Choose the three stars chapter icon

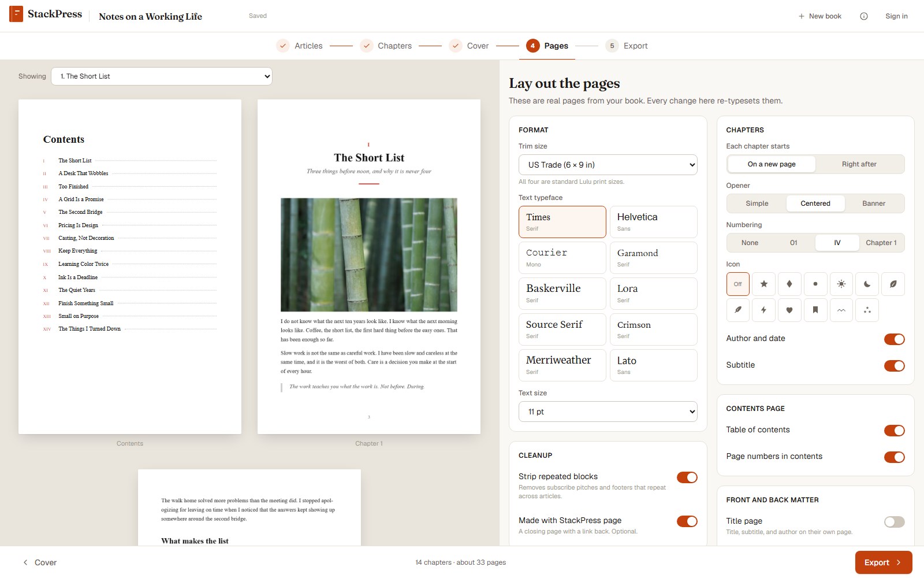pos(867,310)
